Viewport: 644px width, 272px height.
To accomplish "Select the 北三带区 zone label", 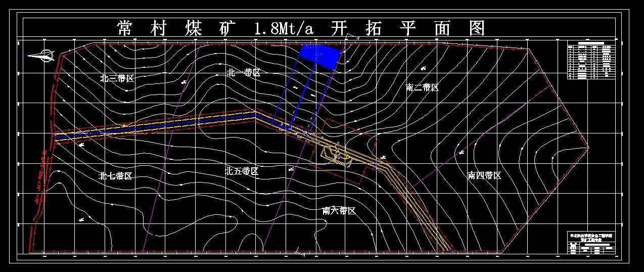I will (x=117, y=78).
